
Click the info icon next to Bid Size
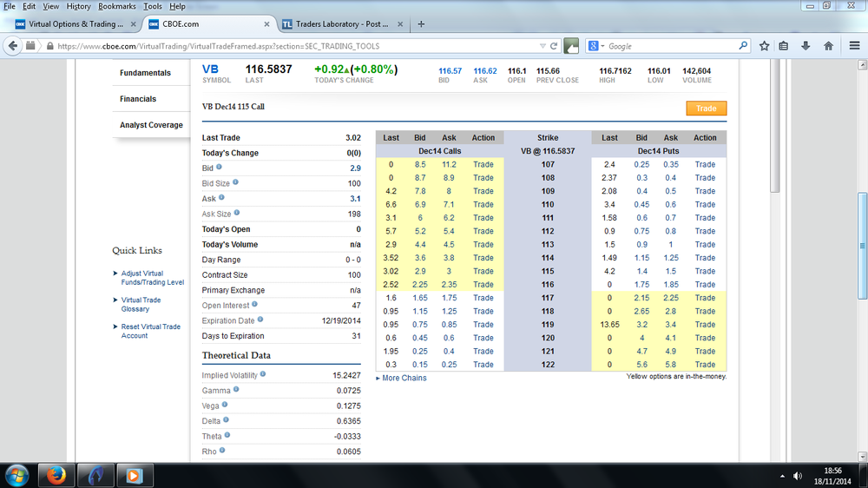coord(235,181)
